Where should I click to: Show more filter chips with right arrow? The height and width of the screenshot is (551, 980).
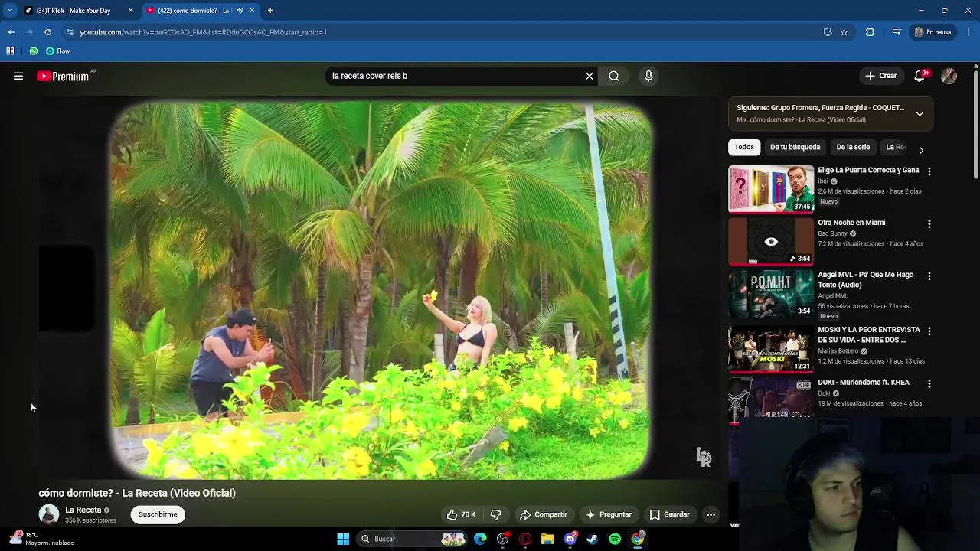[x=921, y=150]
